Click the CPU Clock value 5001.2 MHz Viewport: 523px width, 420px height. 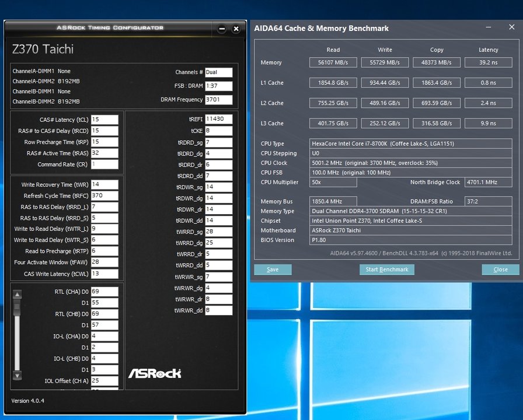click(410, 163)
